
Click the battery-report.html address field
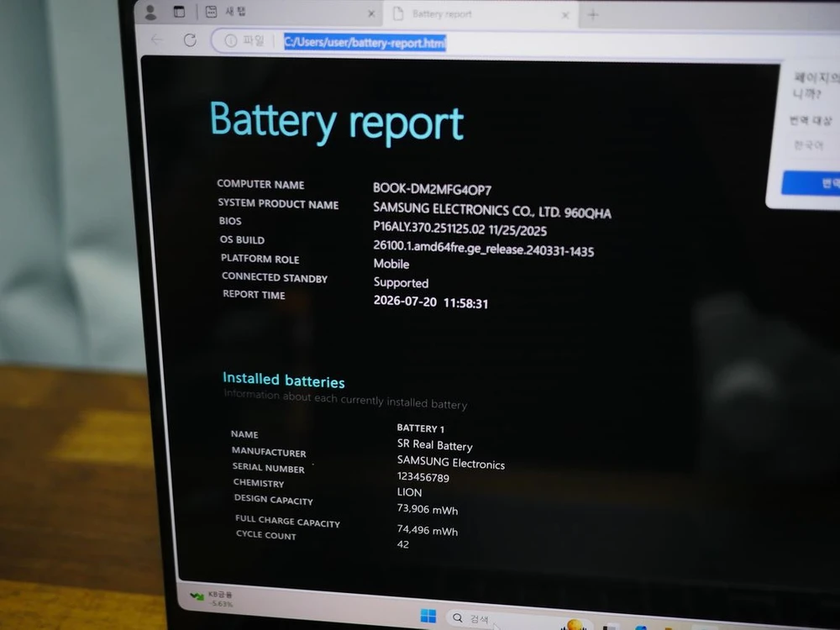click(x=365, y=42)
